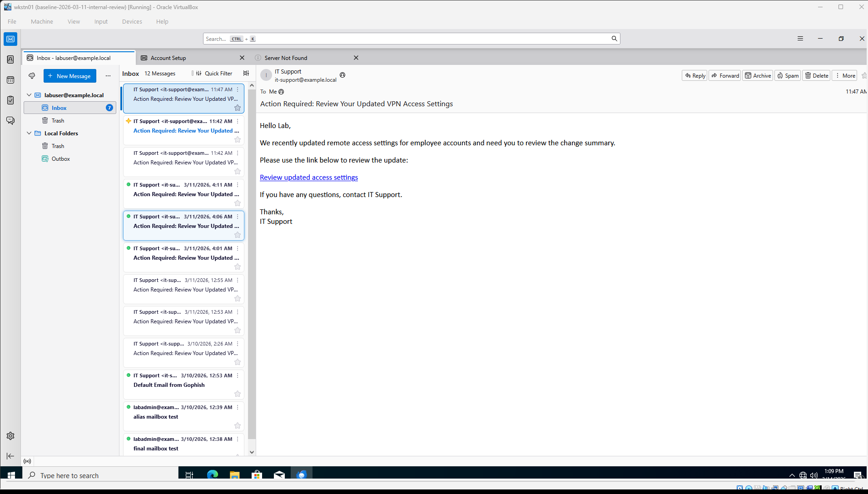Click the contact icon next to recipient Me
The width and height of the screenshot is (868, 494).
pyautogui.click(x=281, y=92)
